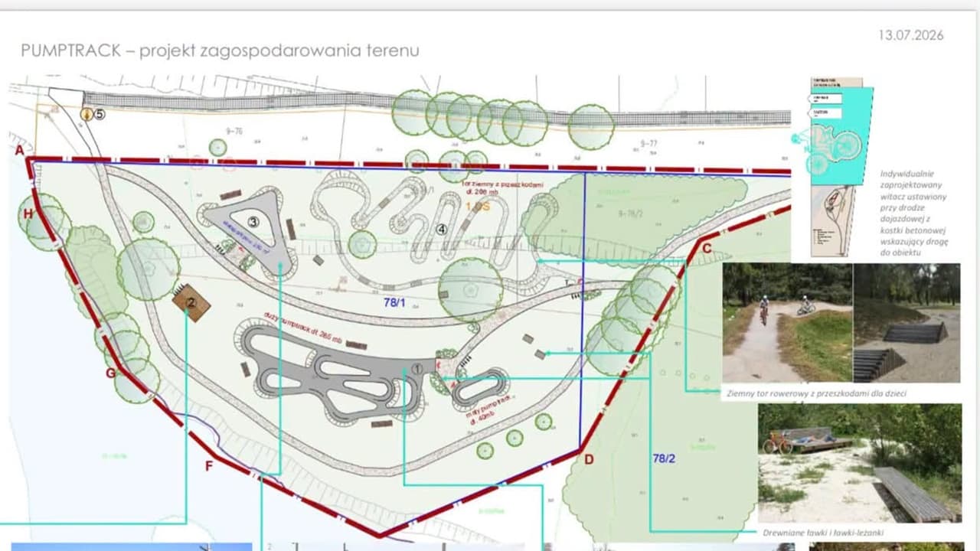Click boundary corner label 'C'
Screen dimensions: 980x551
[707, 248]
